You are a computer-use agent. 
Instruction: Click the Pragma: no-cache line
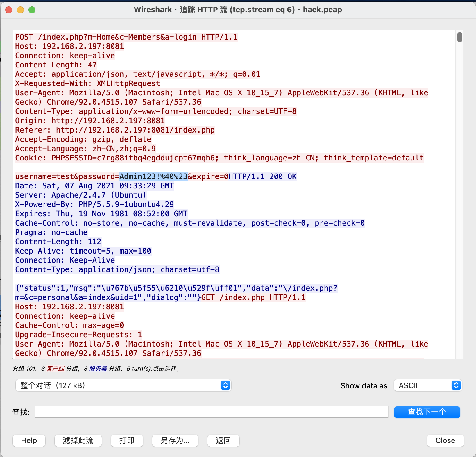tap(51, 232)
